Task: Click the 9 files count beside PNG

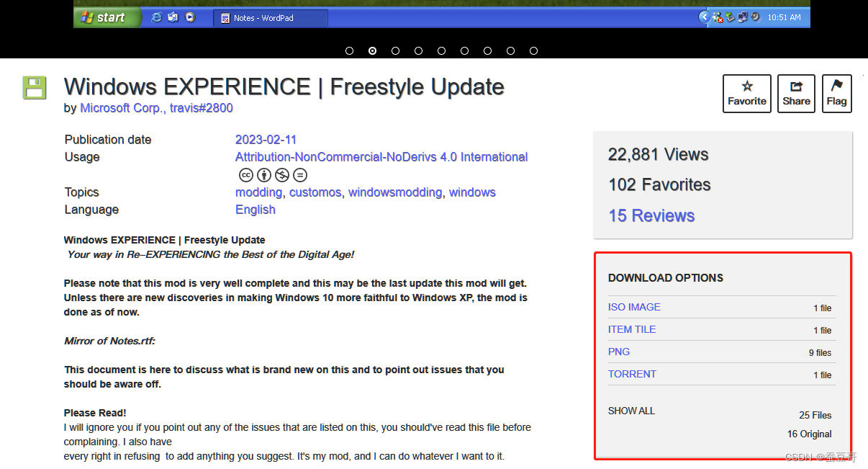Action: point(820,353)
